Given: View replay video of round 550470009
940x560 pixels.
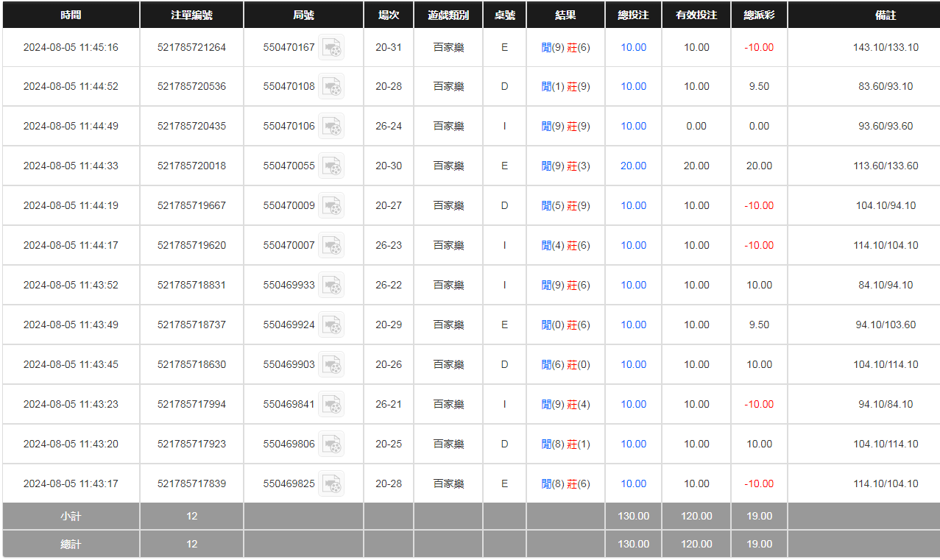Looking at the screenshot, I should pyautogui.click(x=331, y=206).
